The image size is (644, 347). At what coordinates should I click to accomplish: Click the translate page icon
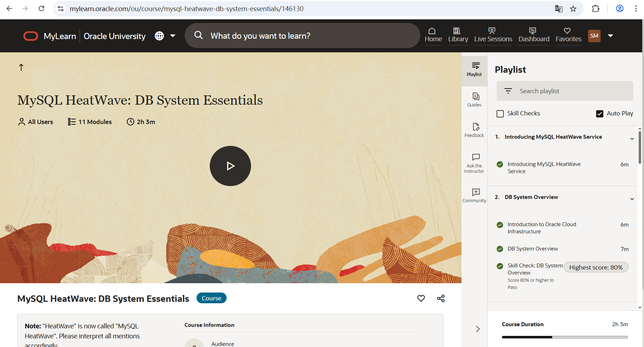[559, 9]
